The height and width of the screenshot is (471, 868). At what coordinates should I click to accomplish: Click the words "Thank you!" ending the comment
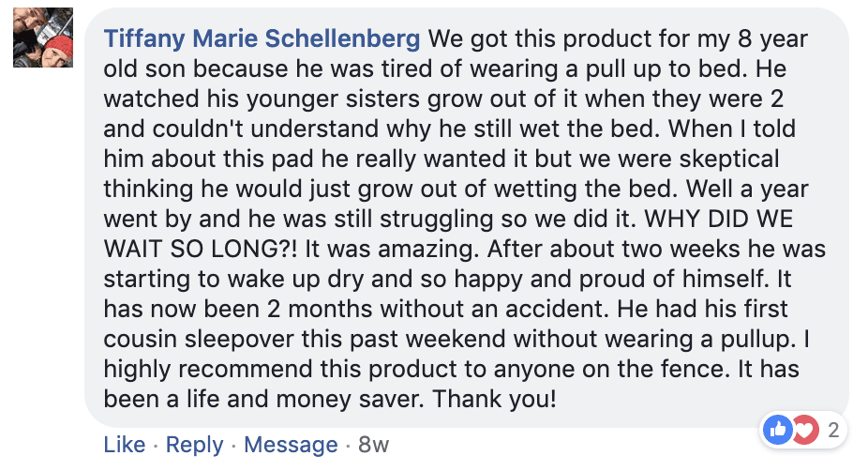[495, 398]
